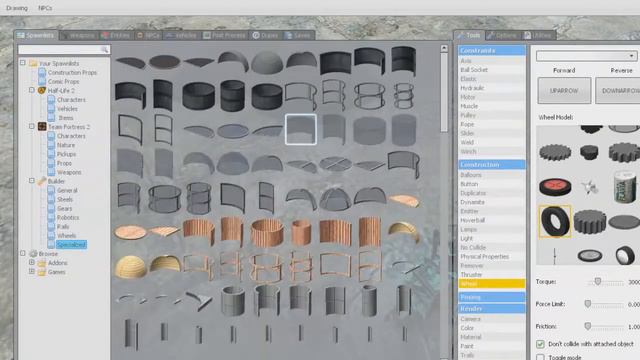Image resolution: width=640 pixels, height=360 pixels.
Task: Open the Saves tab
Action: [298, 36]
